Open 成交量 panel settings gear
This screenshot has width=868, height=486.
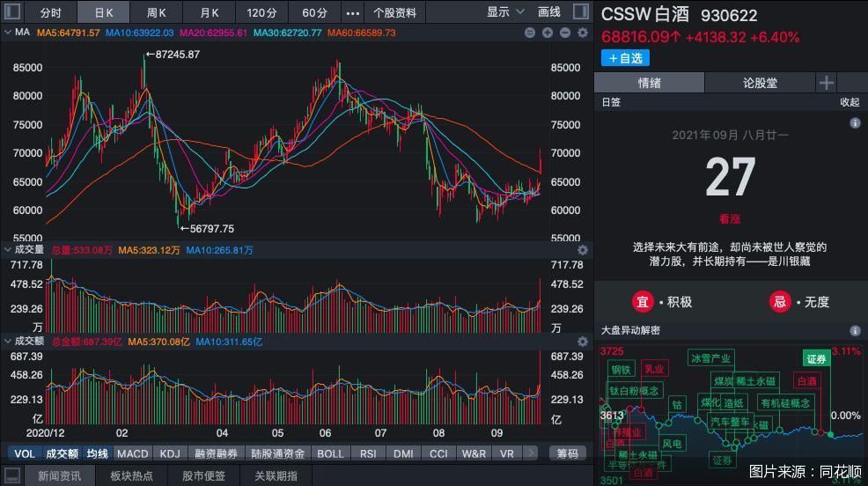point(583,250)
